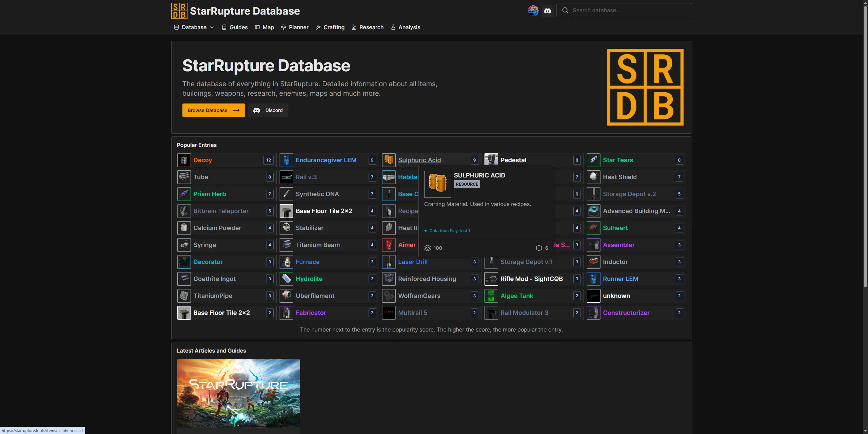This screenshot has width=868, height=434.
Task: Click the "Latest Articles and Guides" heading
Action: 211,351
